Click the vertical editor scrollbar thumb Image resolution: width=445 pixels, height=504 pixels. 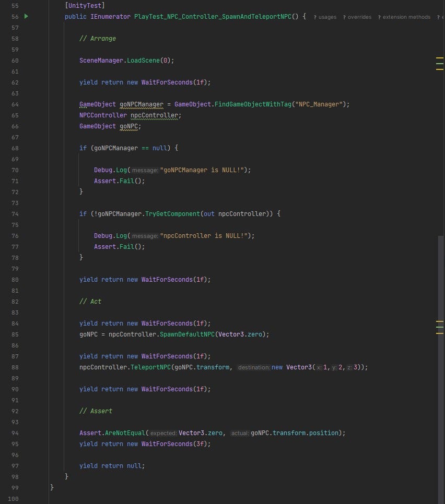pyautogui.click(x=440, y=369)
